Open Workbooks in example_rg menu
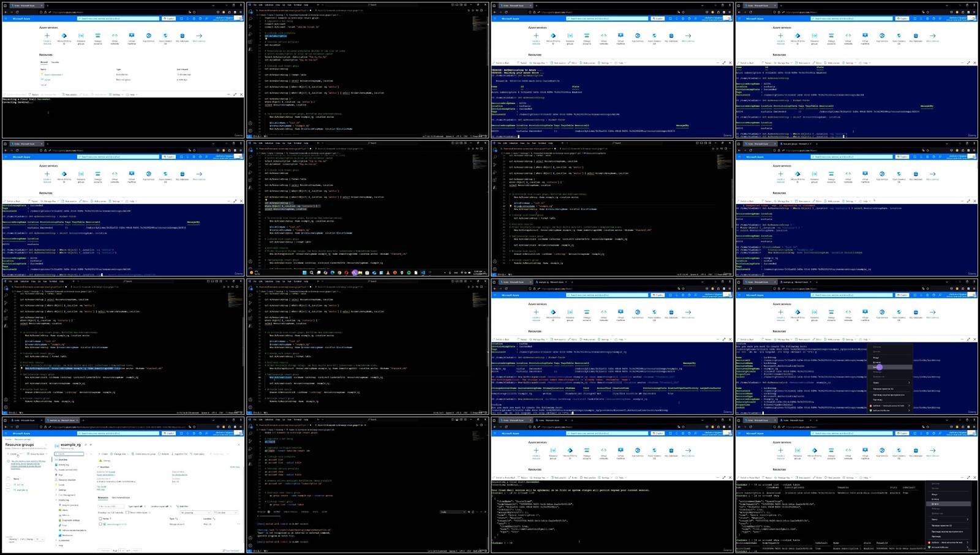The width and height of the screenshot is (980, 555). pos(66,535)
